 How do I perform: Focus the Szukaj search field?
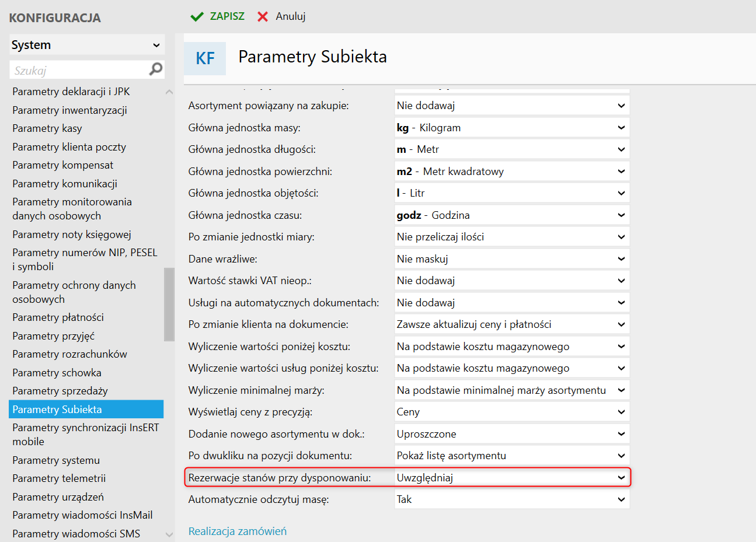[x=79, y=71]
